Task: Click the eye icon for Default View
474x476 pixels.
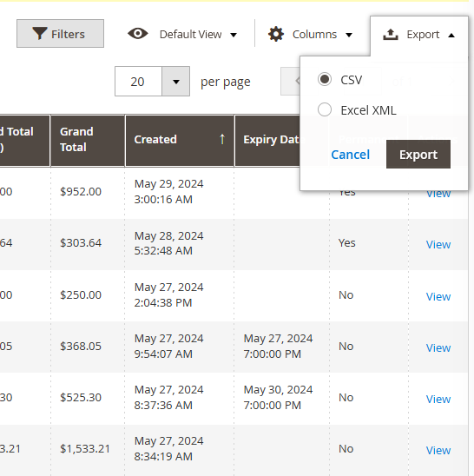Action: point(138,34)
